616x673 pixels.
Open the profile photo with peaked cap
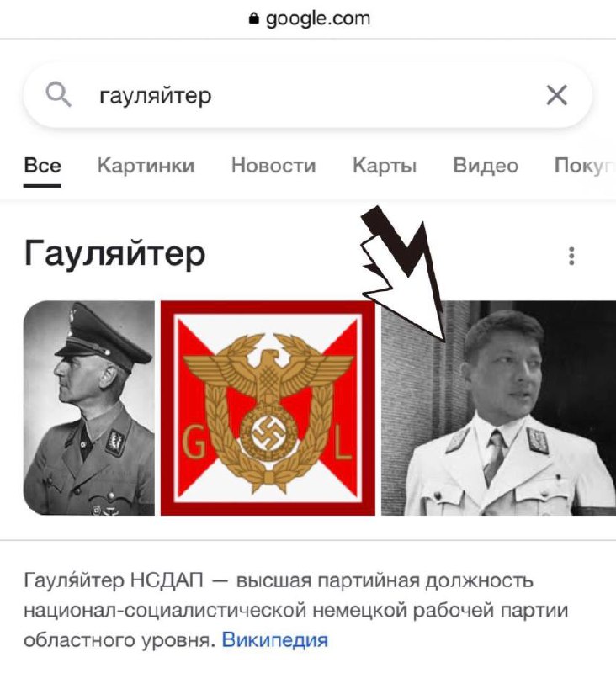(x=89, y=408)
